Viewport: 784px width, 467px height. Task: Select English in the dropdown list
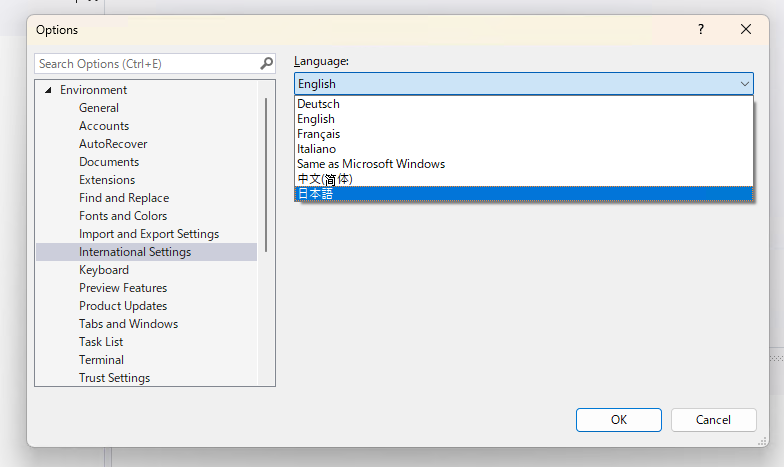pyautogui.click(x=316, y=119)
